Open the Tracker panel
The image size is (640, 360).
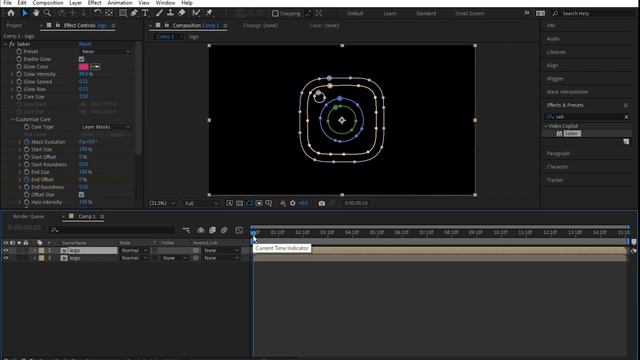(x=555, y=180)
